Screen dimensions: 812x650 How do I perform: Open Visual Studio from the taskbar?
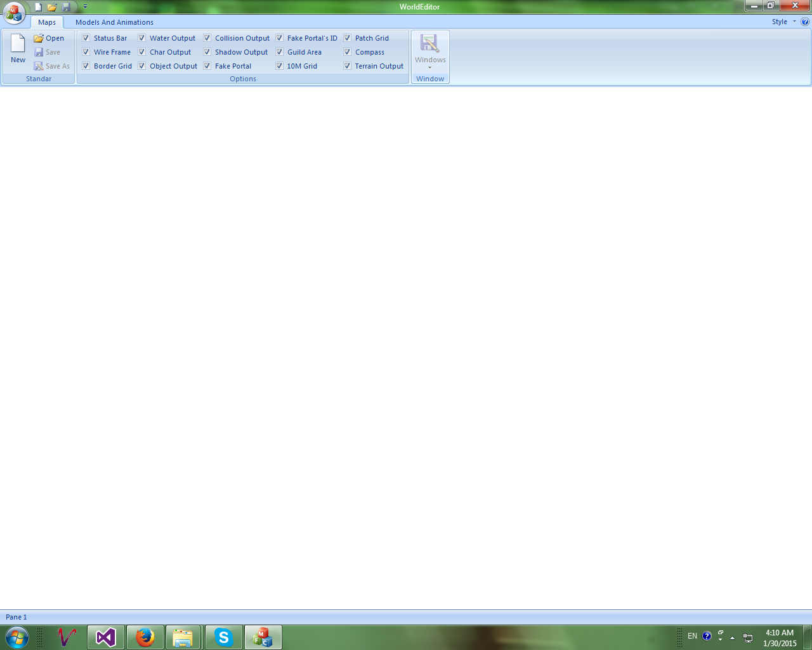pos(106,637)
